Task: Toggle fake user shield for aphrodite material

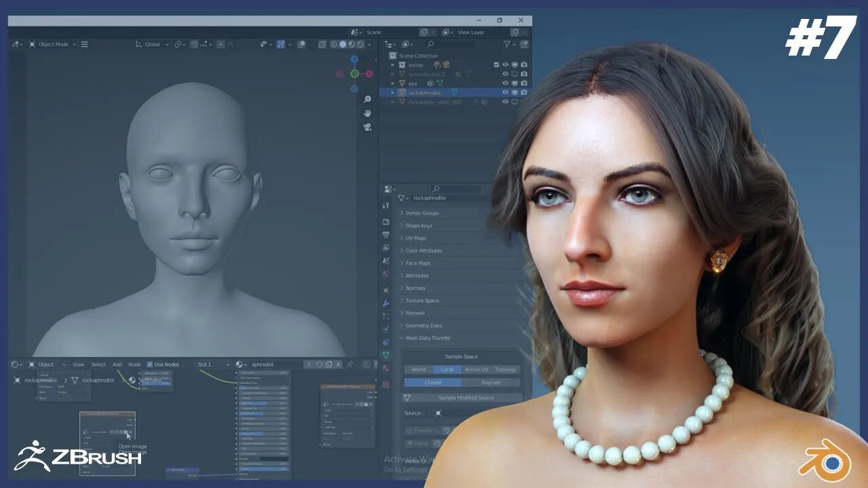Action: [x=319, y=364]
